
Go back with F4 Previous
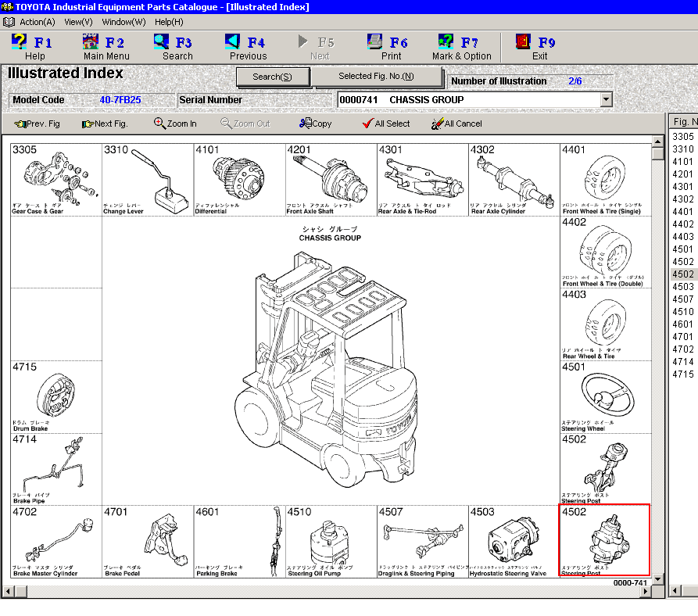click(248, 47)
